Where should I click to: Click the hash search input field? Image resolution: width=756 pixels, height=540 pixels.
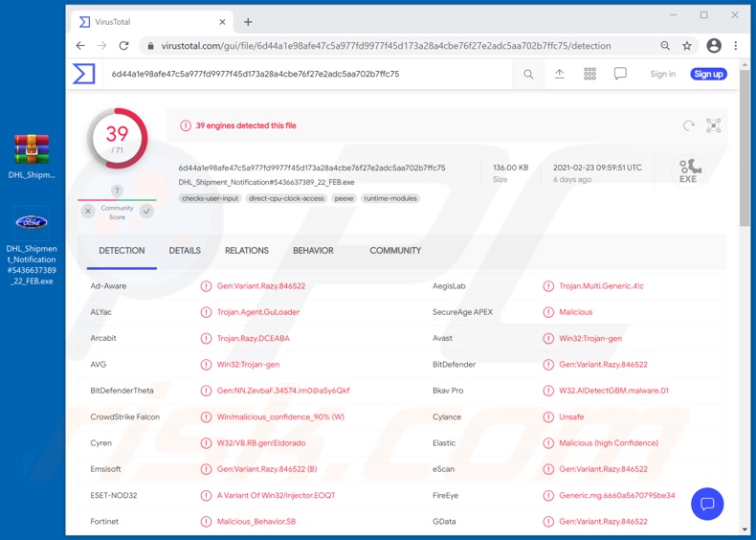click(x=308, y=74)
